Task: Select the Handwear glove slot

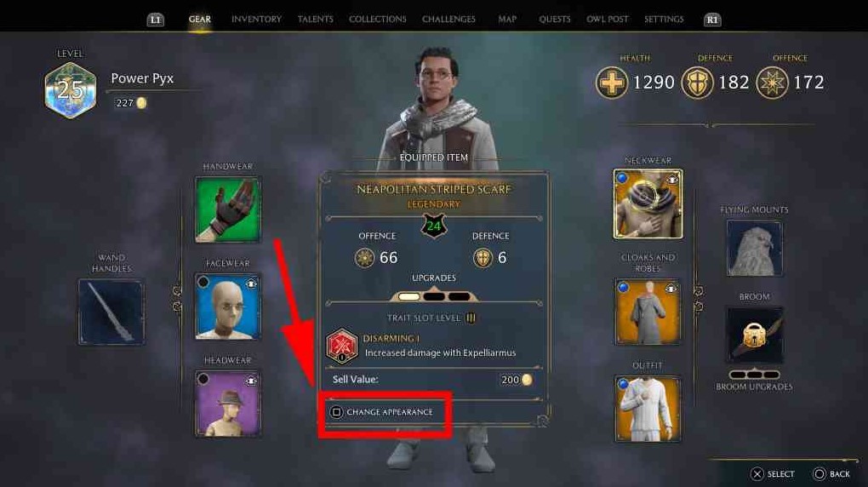Action: click(x=227, y=209)
